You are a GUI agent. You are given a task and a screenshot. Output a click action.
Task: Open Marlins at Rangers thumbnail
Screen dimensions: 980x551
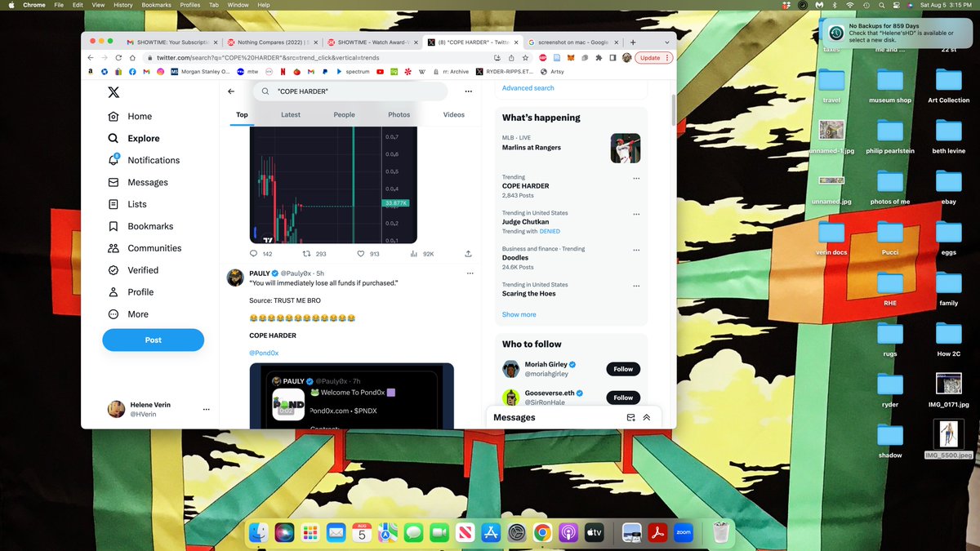coord(626,148)
